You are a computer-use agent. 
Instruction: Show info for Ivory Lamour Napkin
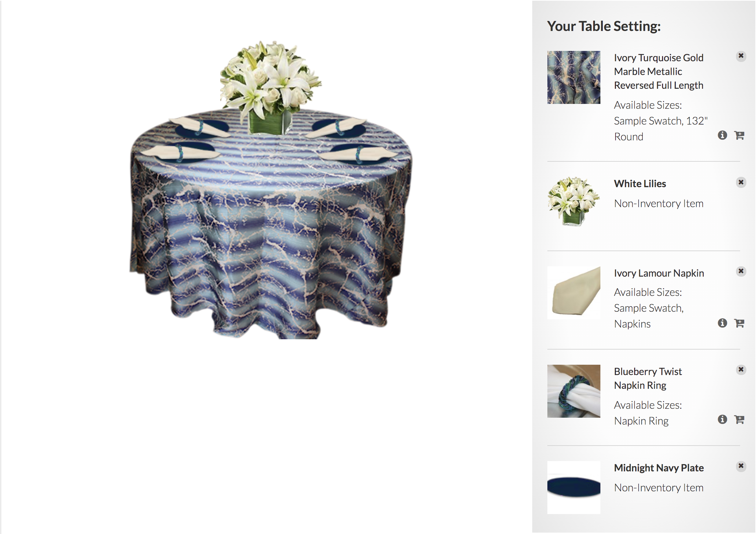[722, 323]
